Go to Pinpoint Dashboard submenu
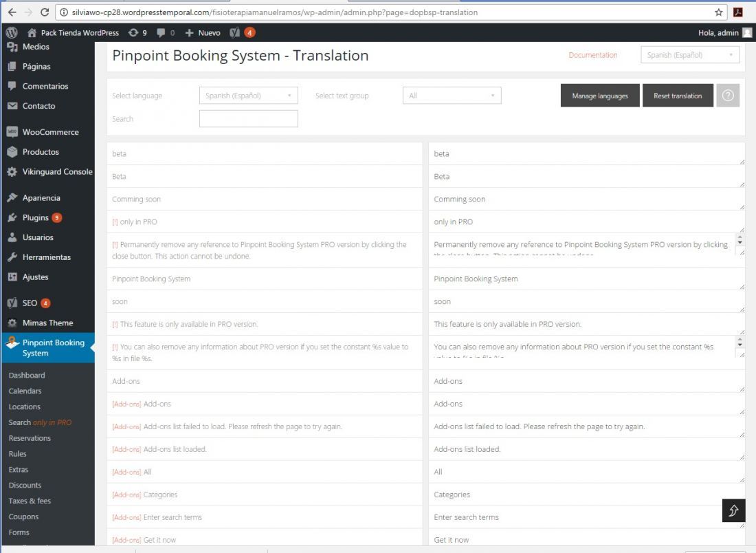The width and height of the screenshot is (756, 553). tap(27, 376)
